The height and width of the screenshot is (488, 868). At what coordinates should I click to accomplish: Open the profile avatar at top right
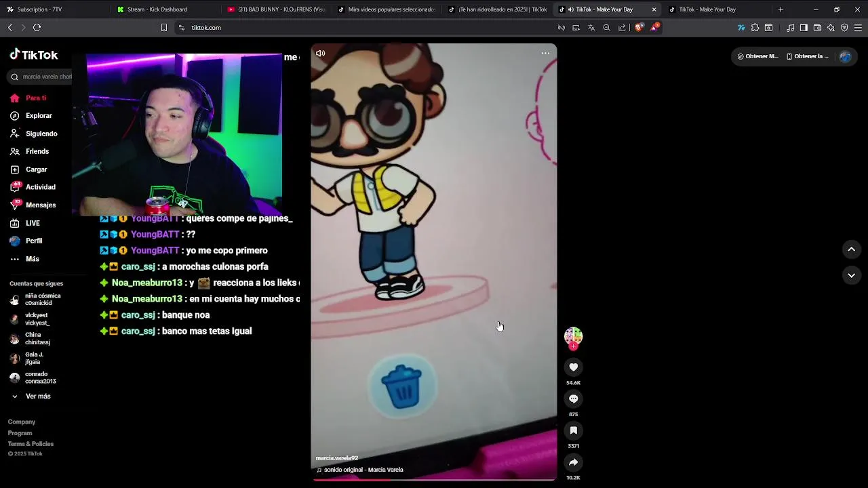point(845,56)
